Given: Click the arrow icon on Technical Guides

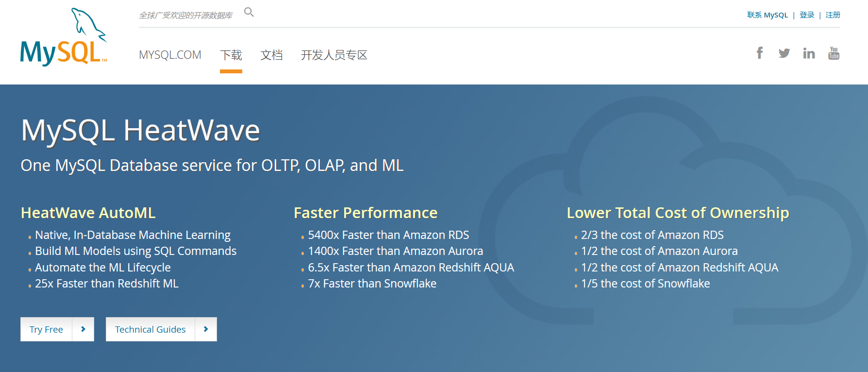Looking at the screenshot, I should tap(205, 329).
